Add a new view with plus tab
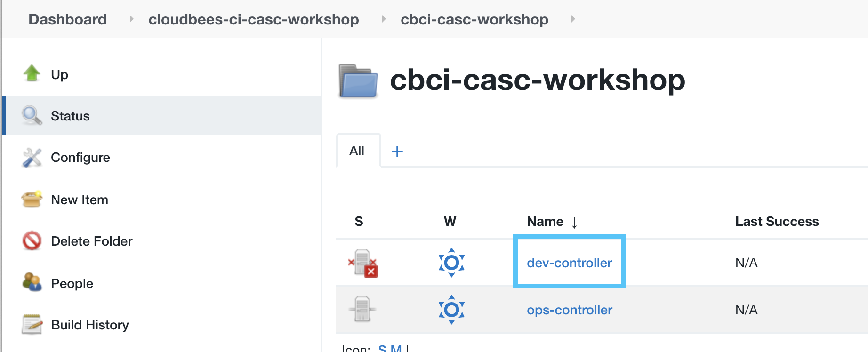The height and width of the screenshot is (352, 868). click(x=397, y=152)
